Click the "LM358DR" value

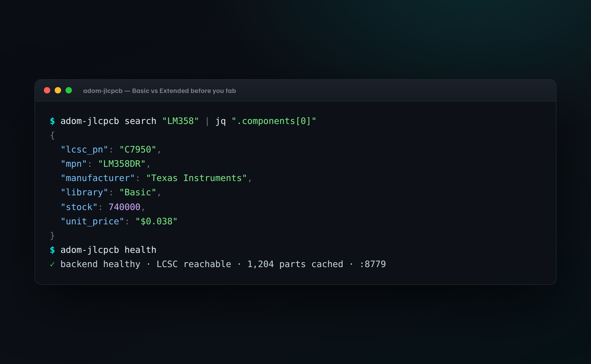(122, 164)
